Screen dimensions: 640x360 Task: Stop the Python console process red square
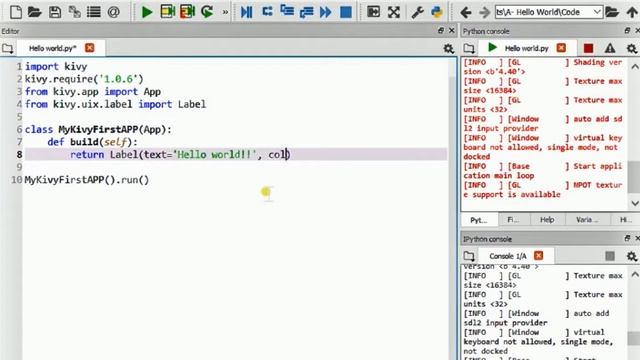pos(588,49)
